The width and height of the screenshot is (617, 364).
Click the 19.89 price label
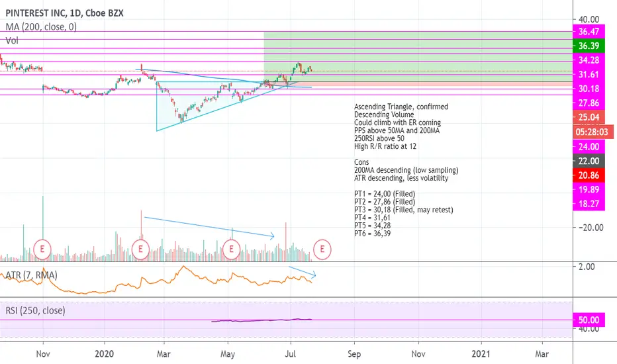pos(589,189)
